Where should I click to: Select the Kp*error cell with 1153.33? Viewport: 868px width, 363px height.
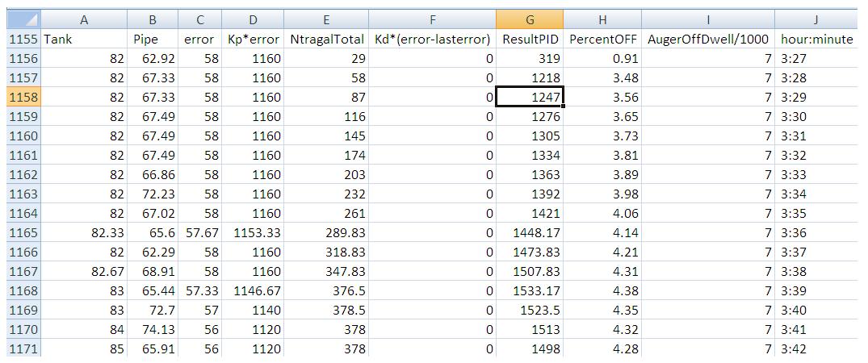pos(254,232)
